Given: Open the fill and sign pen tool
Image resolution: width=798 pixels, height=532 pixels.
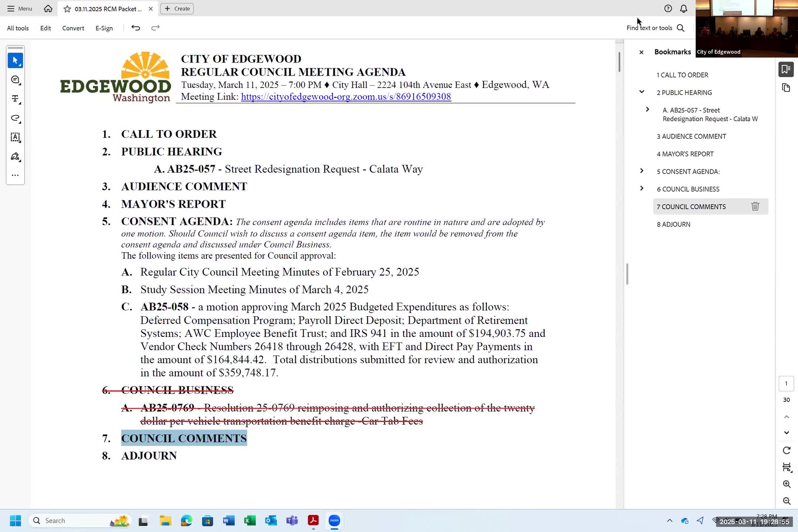Looking at the screenshot, I should pyautogui.click(x=15, y=157).
